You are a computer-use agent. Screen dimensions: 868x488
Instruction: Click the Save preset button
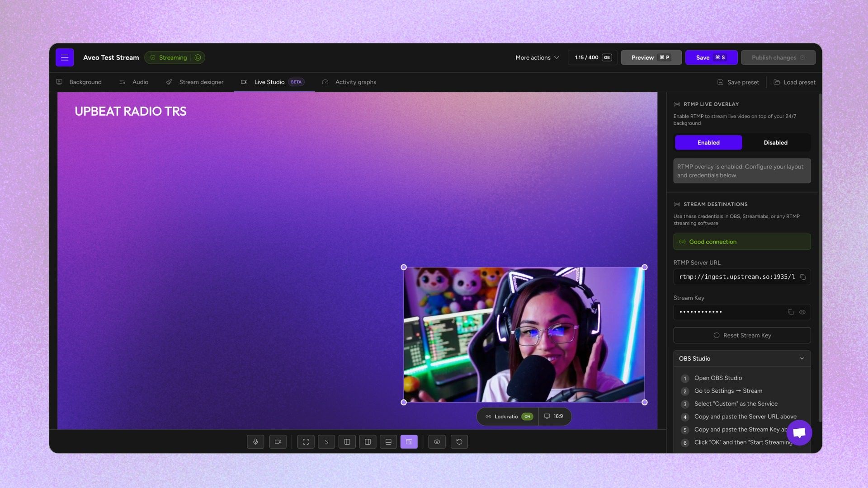[x=738, y=82]
